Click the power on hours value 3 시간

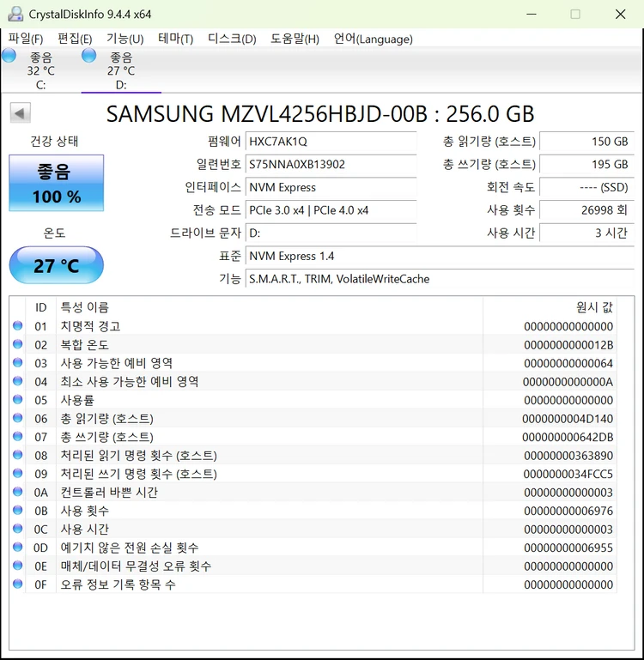587,233
